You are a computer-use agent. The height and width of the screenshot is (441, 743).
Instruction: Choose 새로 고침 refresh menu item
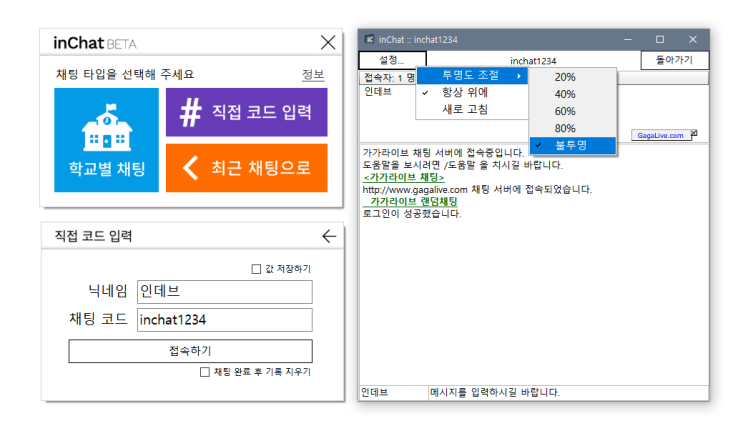point(472,109)
